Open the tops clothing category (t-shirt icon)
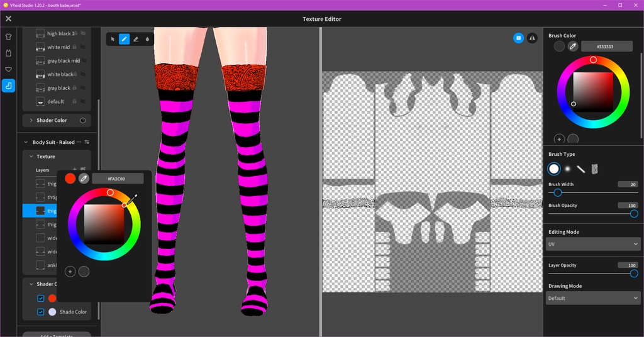The height and width of the screenshot is (337, 644). click(8, 36)
